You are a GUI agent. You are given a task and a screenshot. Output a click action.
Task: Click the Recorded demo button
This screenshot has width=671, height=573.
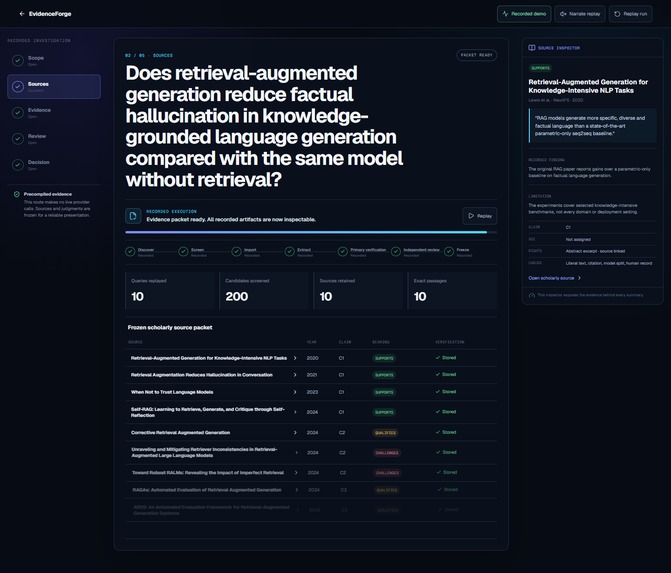pyautogui.click(x=524, y=14)
